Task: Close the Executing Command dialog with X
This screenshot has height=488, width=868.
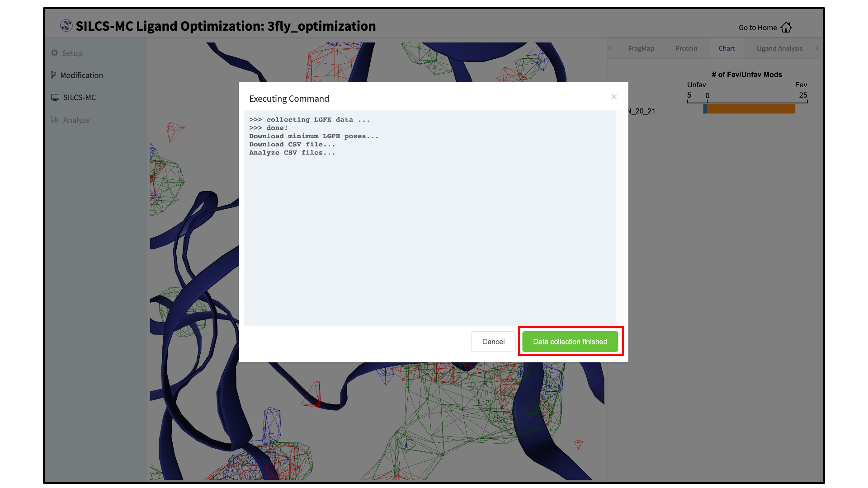Action: (614, 97)
